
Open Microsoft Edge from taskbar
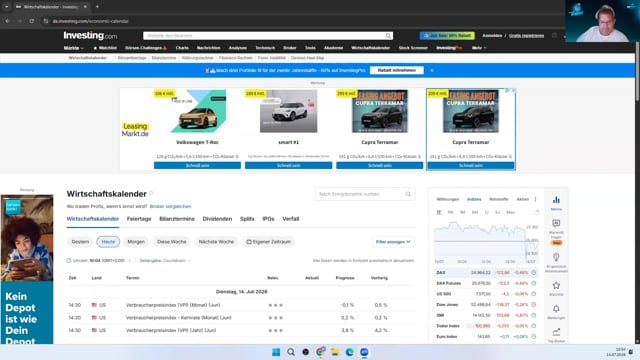(x=349, y=352)
